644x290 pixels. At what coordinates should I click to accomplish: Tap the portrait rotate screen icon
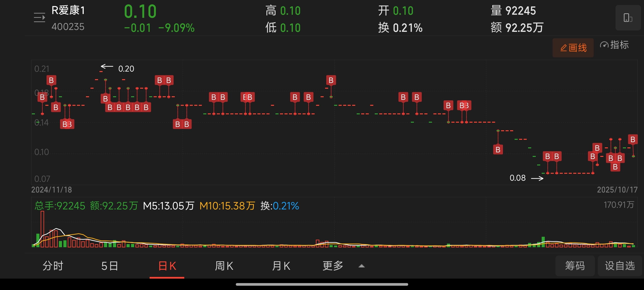point(628,18)
